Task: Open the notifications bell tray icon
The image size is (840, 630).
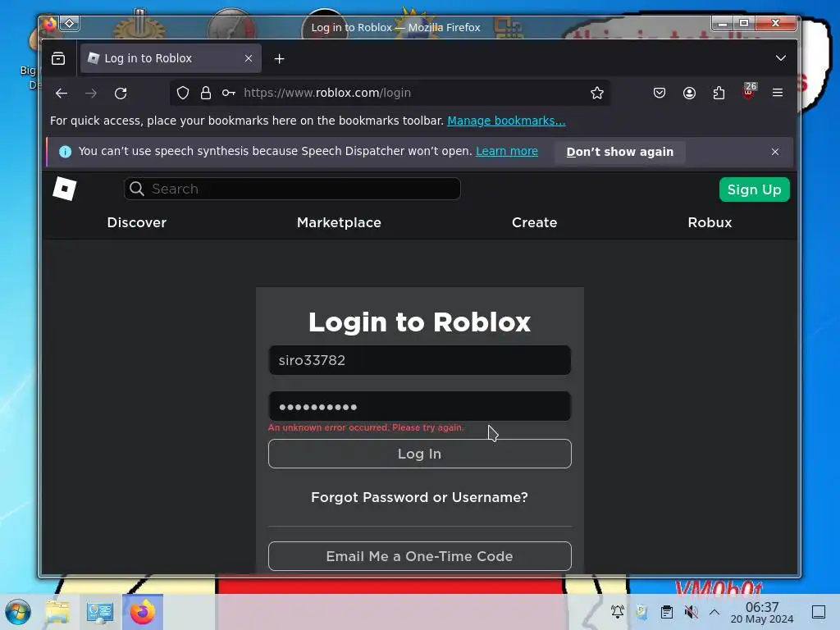Action: click(x=618, y=612)
